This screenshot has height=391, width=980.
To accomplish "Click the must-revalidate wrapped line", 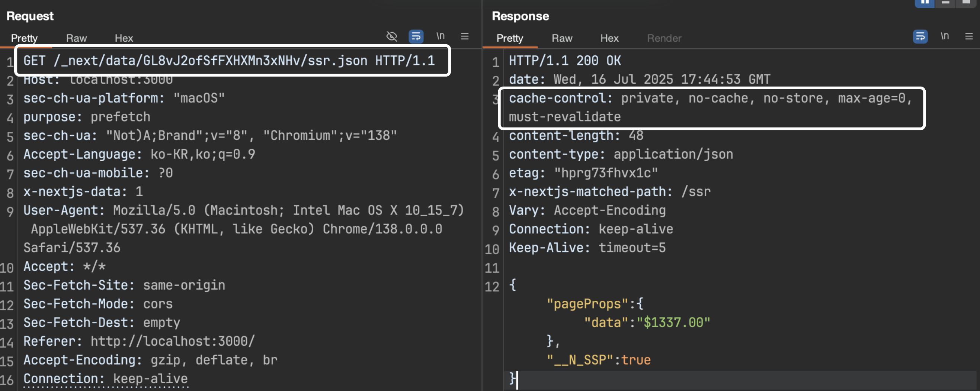I will click(564, 117).
